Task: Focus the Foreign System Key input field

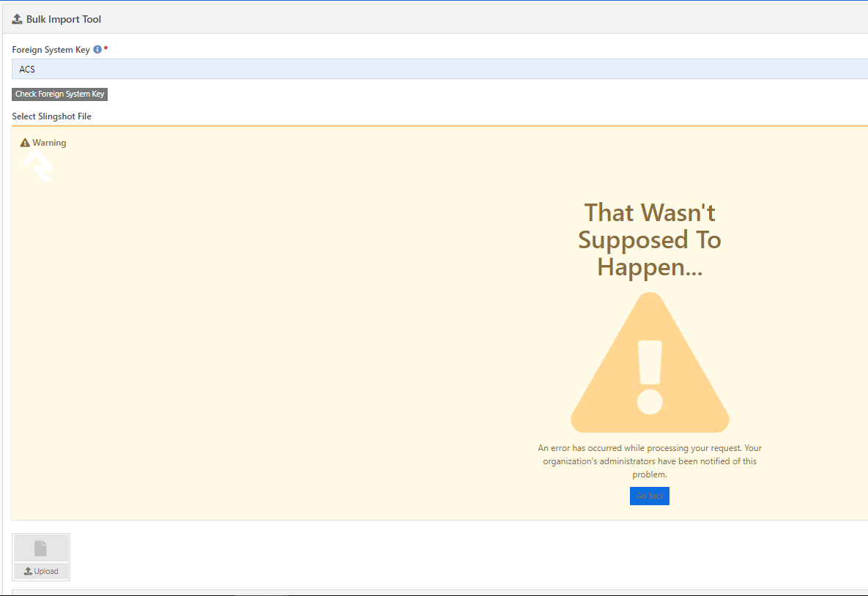Action: click(439, 69)
